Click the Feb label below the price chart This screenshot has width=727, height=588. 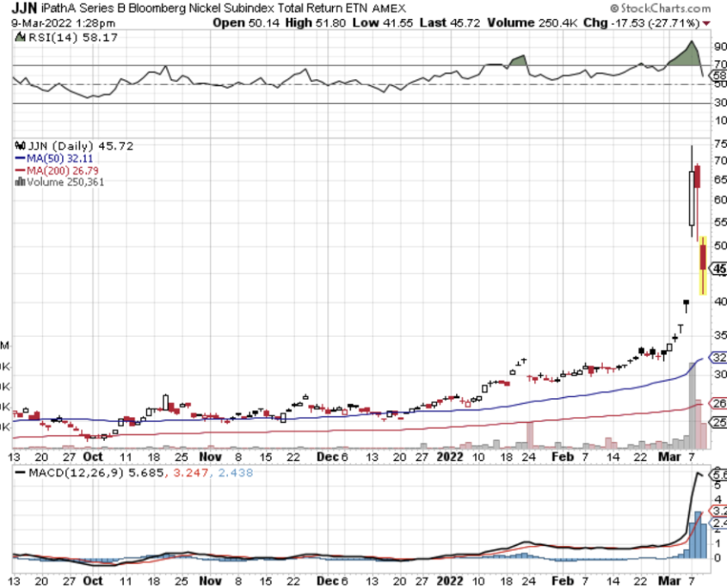coord(563,456)
